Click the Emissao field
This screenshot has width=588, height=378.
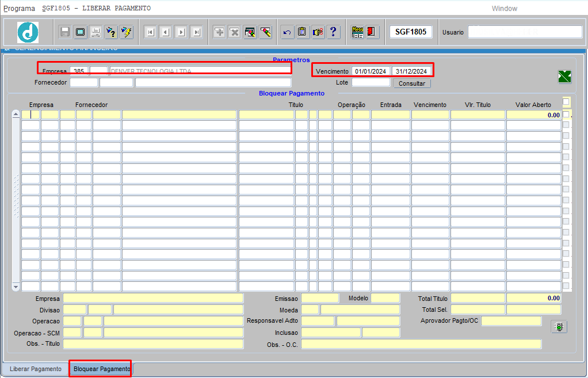coord(320,299)
